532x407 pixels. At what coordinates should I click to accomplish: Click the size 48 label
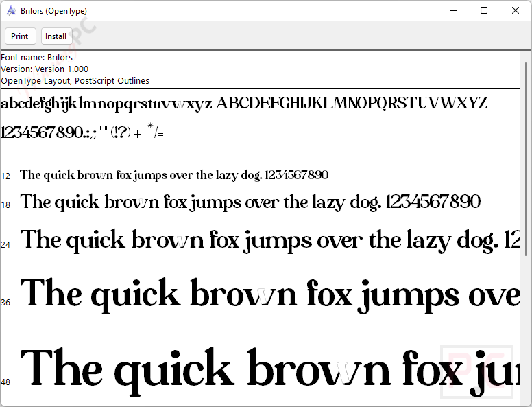pos(5,382)
